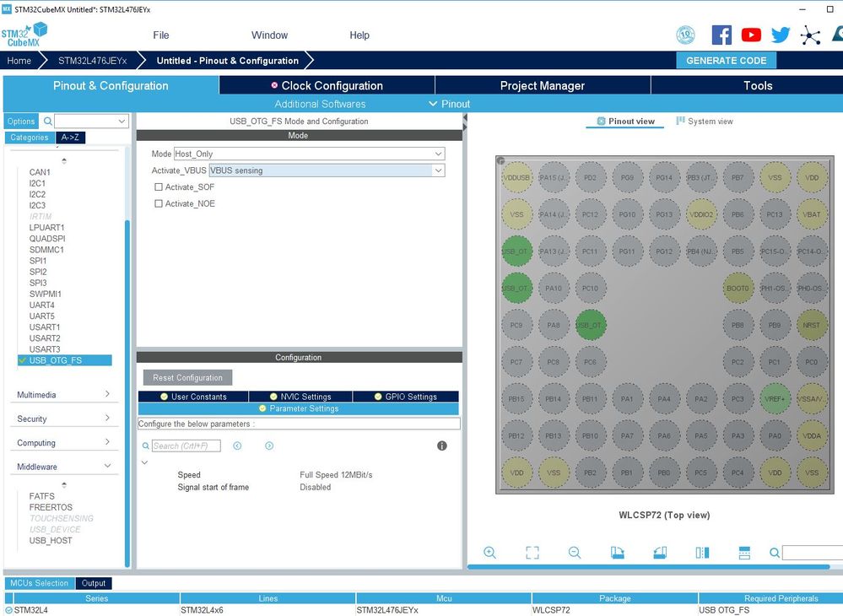Open the NVIC Settings tab
The image size is (843, 616).
pyautogui.click(x=300, y=397)
